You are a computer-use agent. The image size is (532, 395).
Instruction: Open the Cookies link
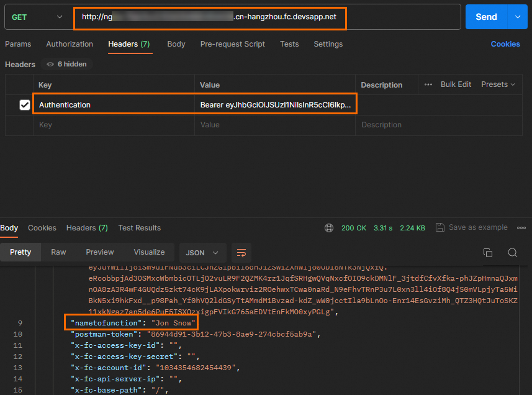click(x=505, y=44)
